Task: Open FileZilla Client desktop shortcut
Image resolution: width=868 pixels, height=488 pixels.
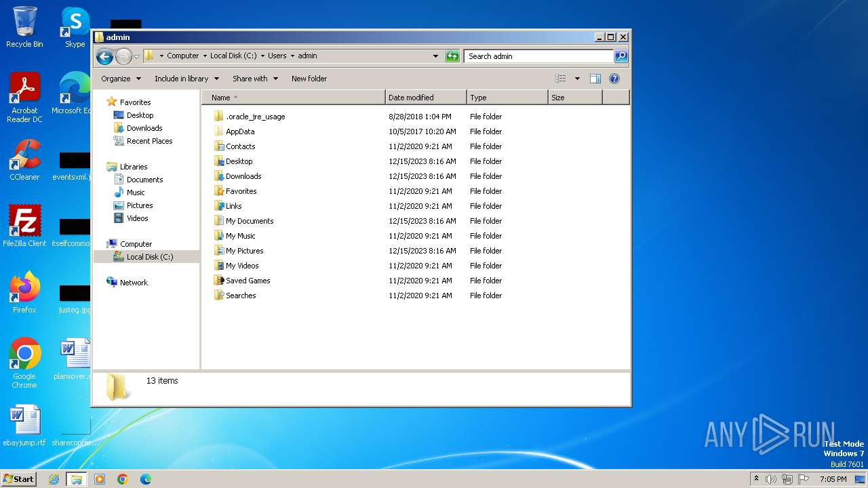Action: tap(24, 226)
